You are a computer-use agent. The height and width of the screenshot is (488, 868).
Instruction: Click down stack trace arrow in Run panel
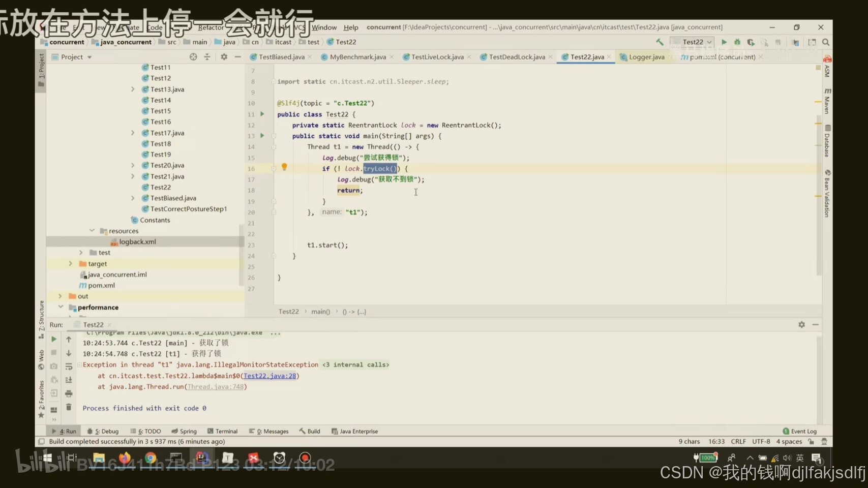coord(69,353)
